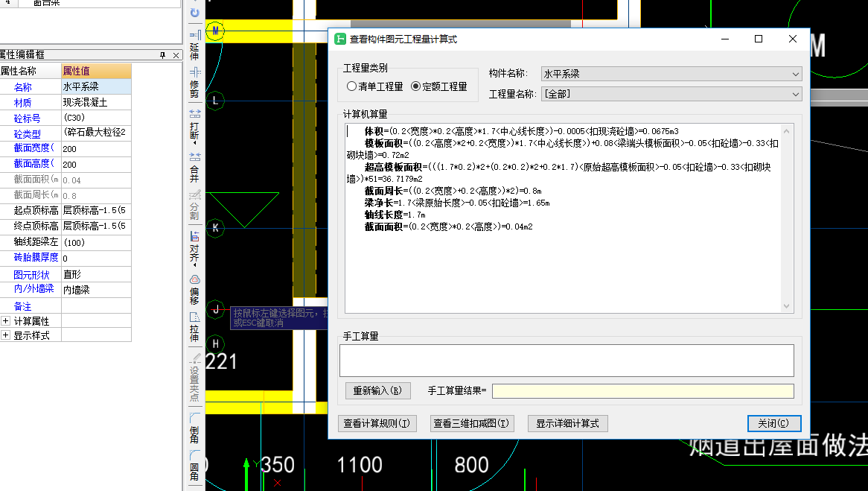Click axis bubble M in drawing

coord(215,31)
